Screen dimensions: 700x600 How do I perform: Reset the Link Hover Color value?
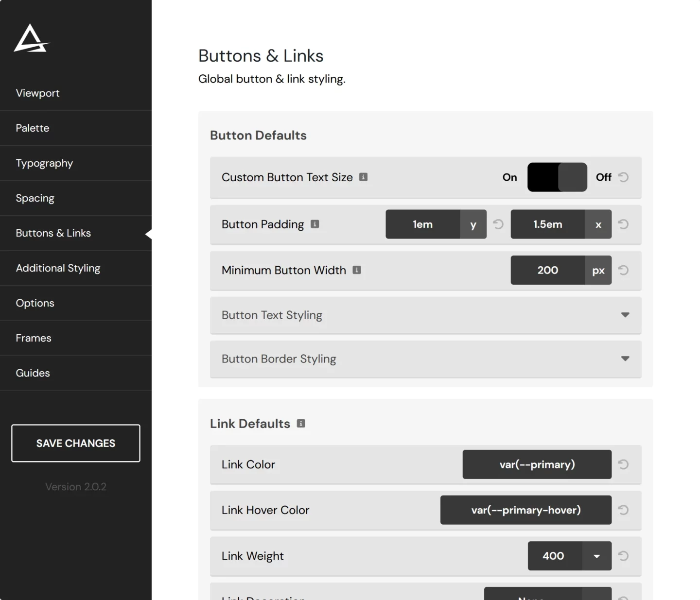[x=623, y=510]
